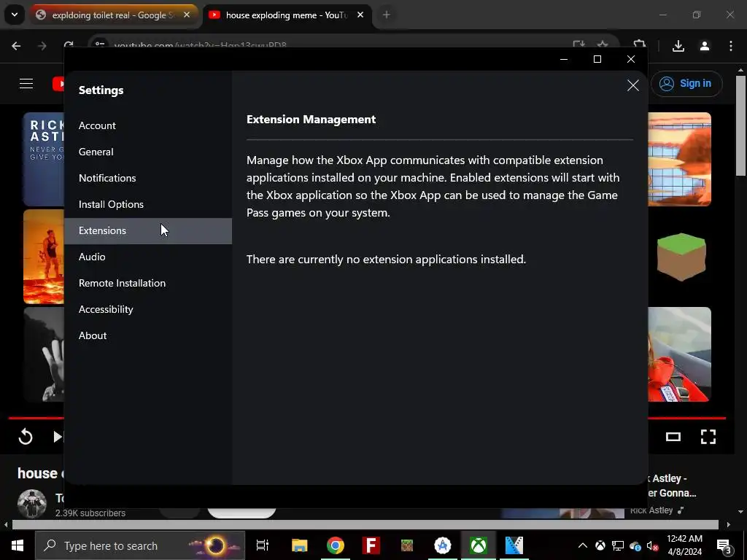Image resolution: width=747 pixels, height=560 pixels.
Task: Switch to the Xbox app on taskbar
Action: point(479,545)
